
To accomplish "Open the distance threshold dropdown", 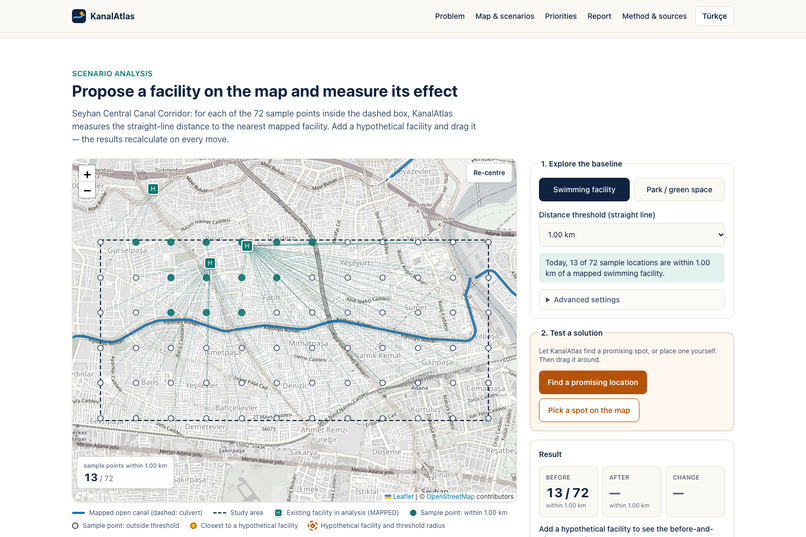I will 632,235.
